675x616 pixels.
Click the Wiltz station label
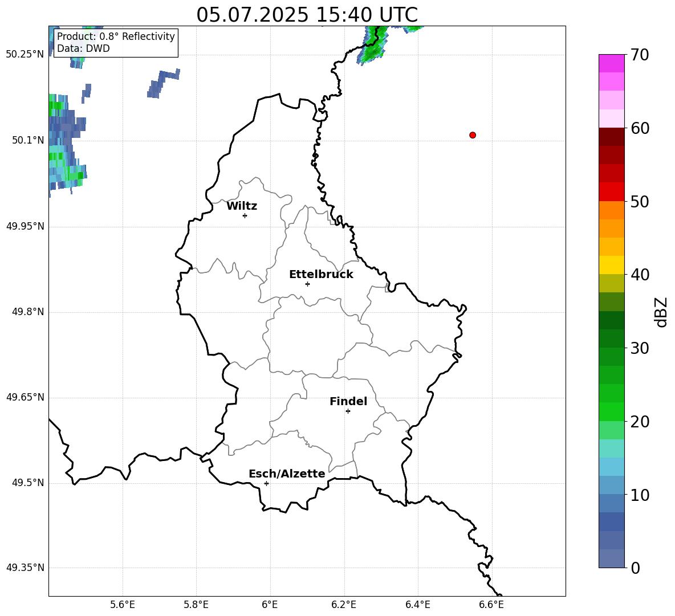[x=242, y=206]
